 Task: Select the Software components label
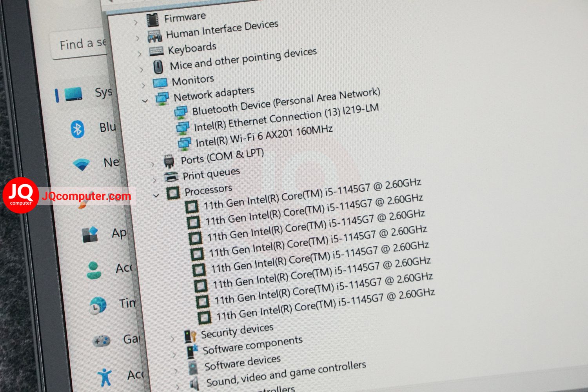tap(252, 345)
